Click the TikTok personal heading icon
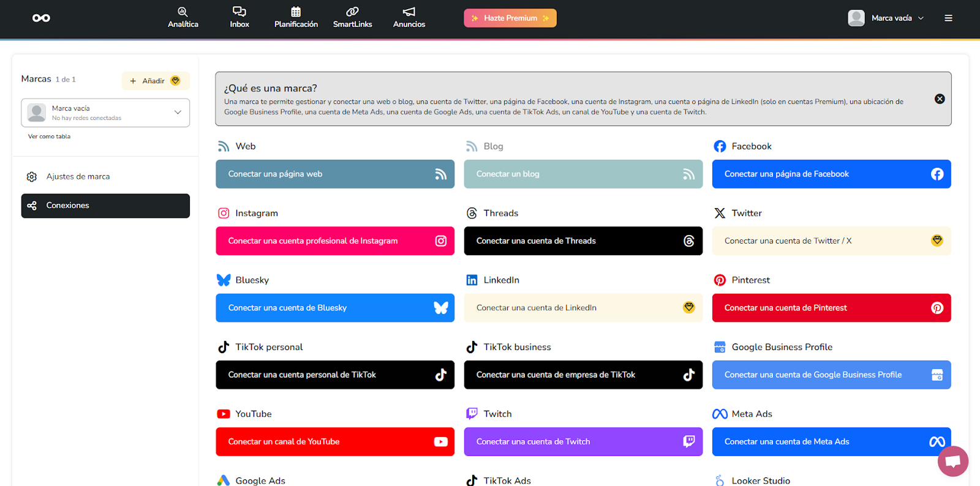This screenshot has height=486, width=980. coord(224,347)
